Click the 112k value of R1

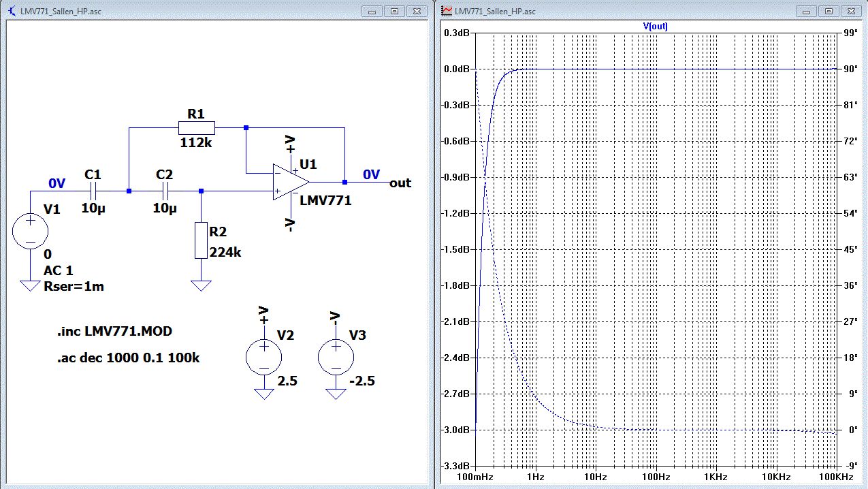coord(196,144)
